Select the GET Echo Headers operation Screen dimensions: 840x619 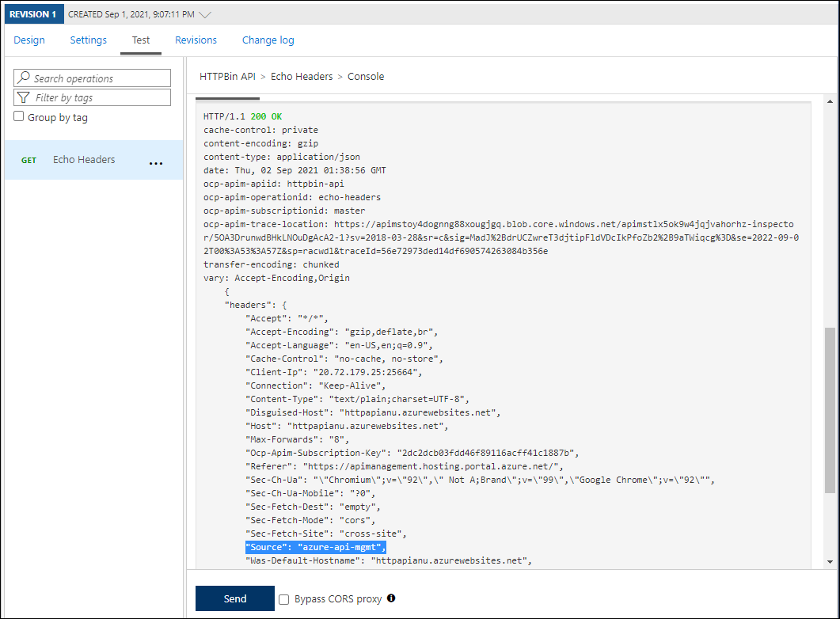pos(83,160)
